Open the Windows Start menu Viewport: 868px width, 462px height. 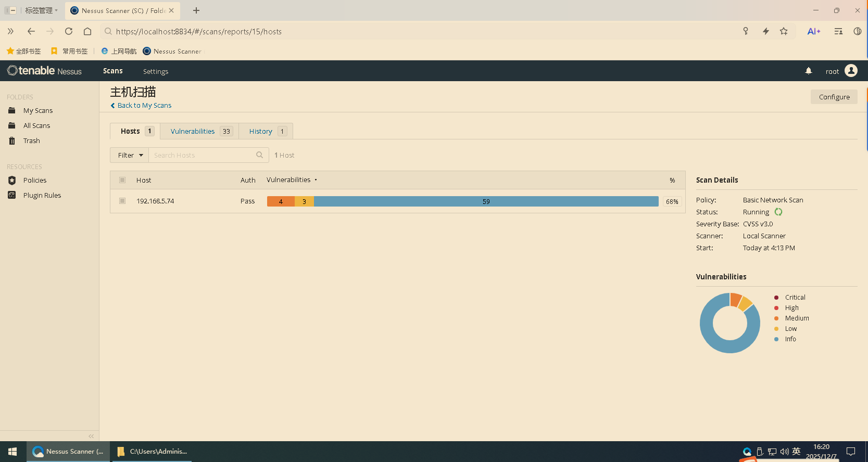[12, 452]
